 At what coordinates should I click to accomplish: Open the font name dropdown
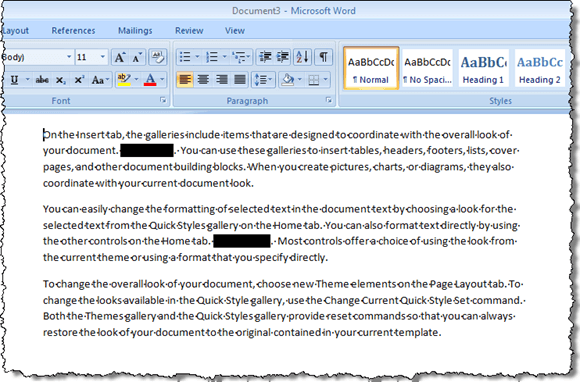click(69, 57)
